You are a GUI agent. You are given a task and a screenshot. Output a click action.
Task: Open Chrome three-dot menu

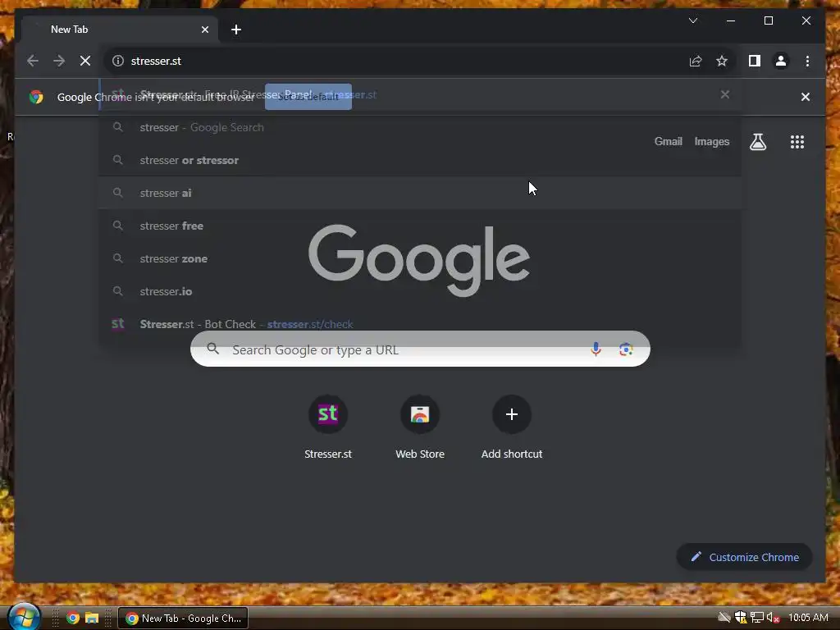[807, 61]
